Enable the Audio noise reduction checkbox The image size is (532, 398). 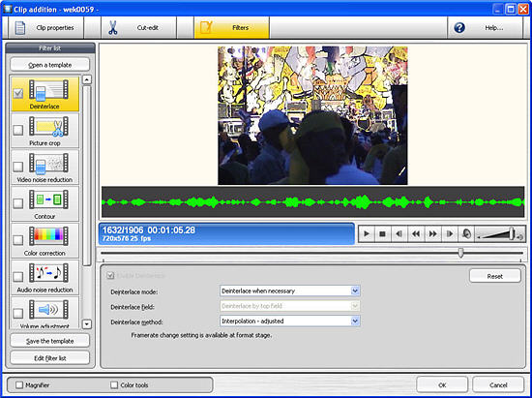tap(18, 276)
